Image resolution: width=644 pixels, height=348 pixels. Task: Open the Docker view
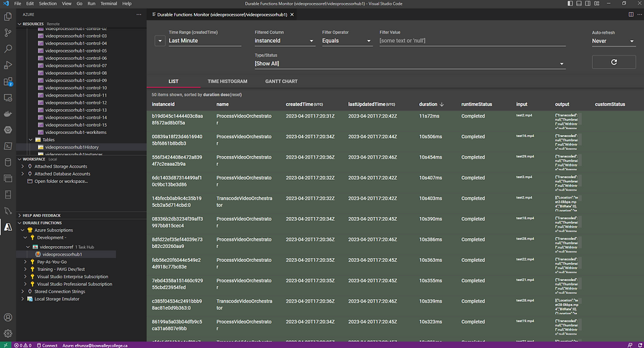pos(8,114)
